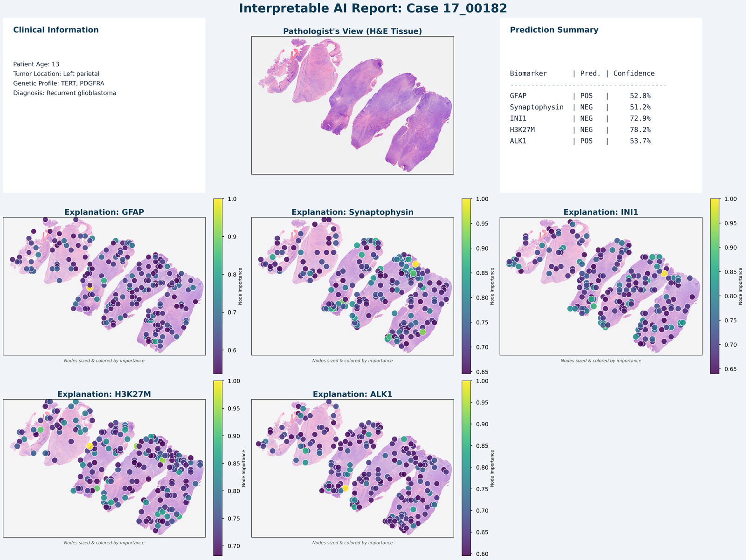The height and width of the screenshot is (560, 746).
Task: Click Tumor Location: Left parietal text
Action: point(56,74)
